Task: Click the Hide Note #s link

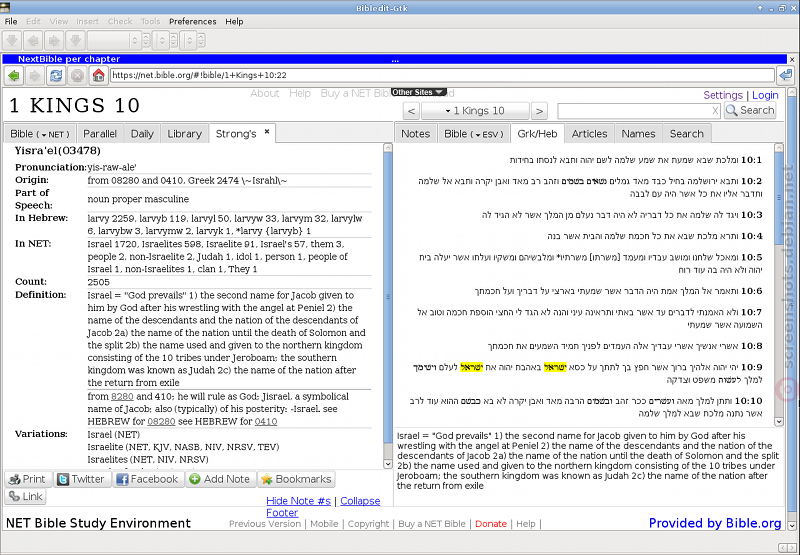Action: (298, 501)
